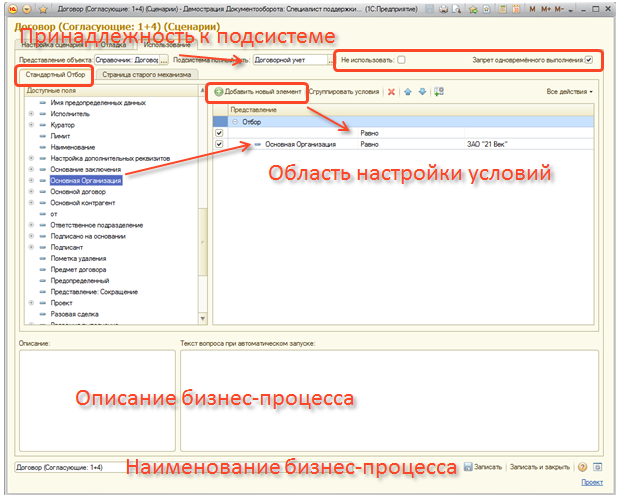
Task: Click the "Сгруппировать условия" button
Action: 345,92
